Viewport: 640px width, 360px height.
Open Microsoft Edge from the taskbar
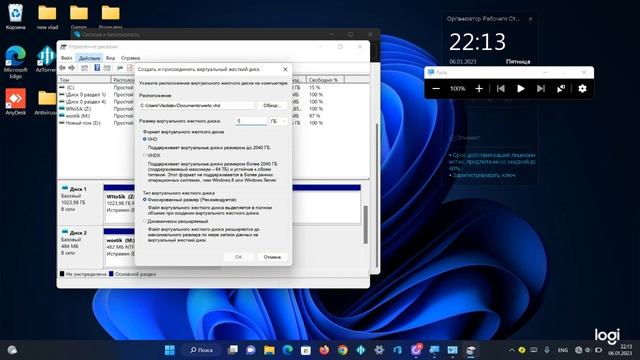click(288, 350)
